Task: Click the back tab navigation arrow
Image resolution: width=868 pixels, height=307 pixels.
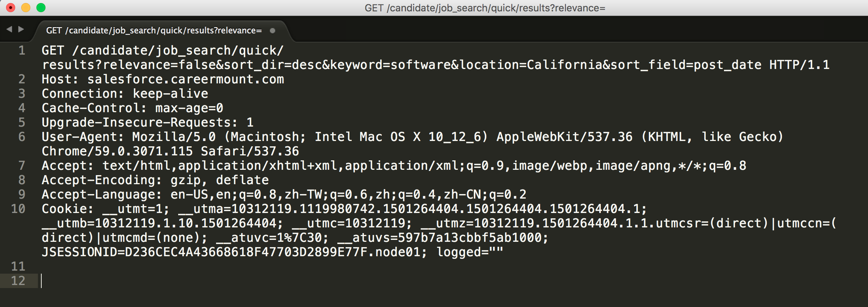Action: pyautogui.click(x=9, y=29)
